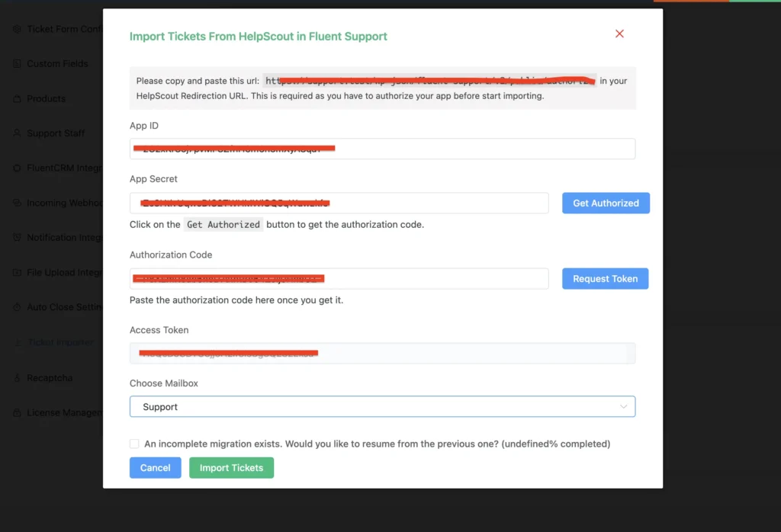Close the HelpScout import dialog
The image size is (781, 532).
coord(619,34)
